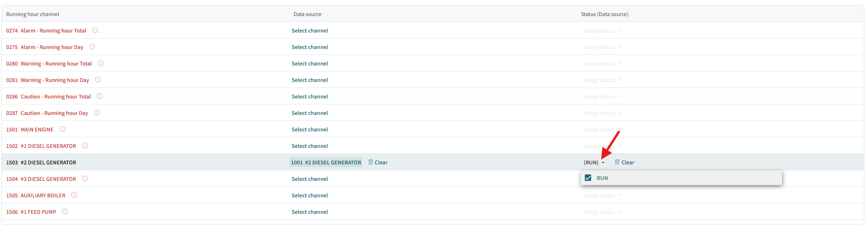Clear the (RUN) status assignment
This screenshot has width=868, height=250.
[625, 163]
